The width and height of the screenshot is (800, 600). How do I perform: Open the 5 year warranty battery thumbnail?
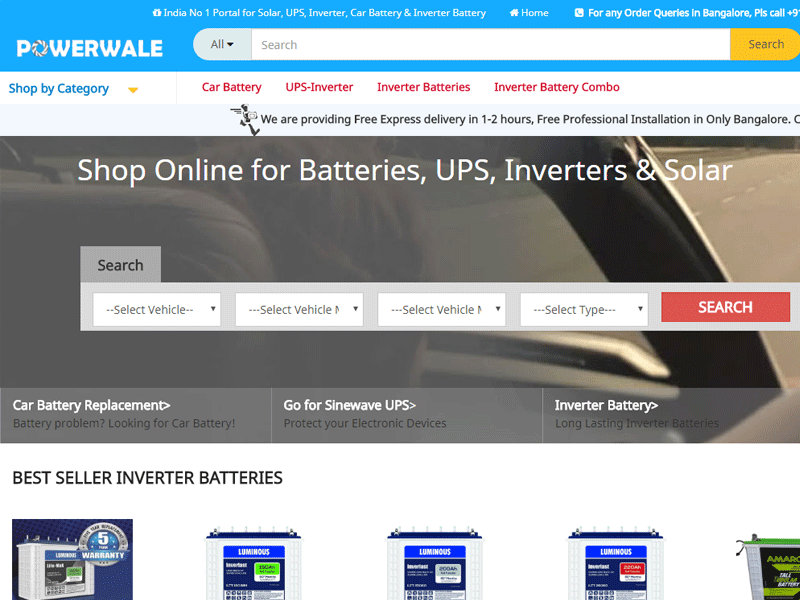click(72, 560)
